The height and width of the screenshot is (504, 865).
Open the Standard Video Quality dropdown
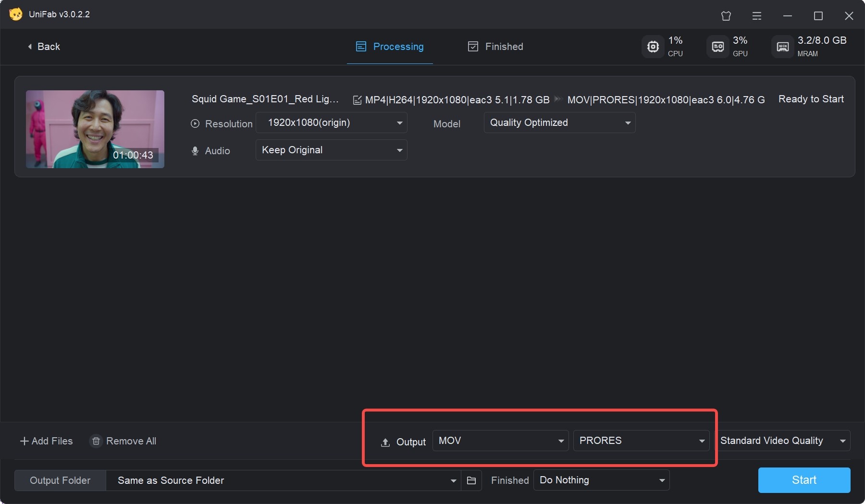click(x=783, y=441)
